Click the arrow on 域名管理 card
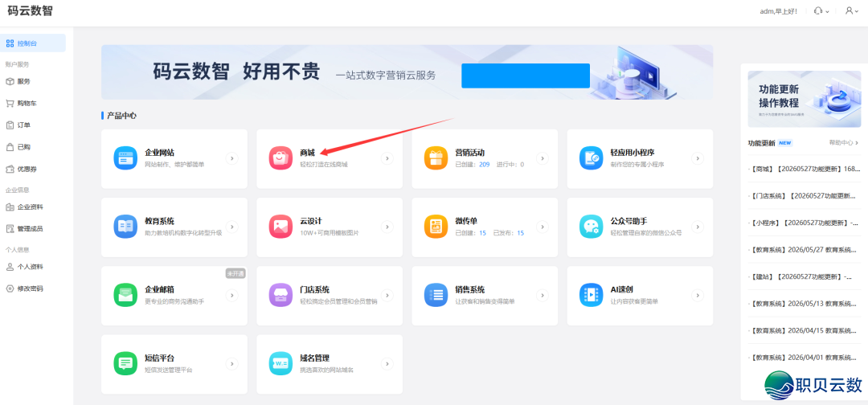The height and width of the screenshot is (405, 868). [x=387, y=364]
